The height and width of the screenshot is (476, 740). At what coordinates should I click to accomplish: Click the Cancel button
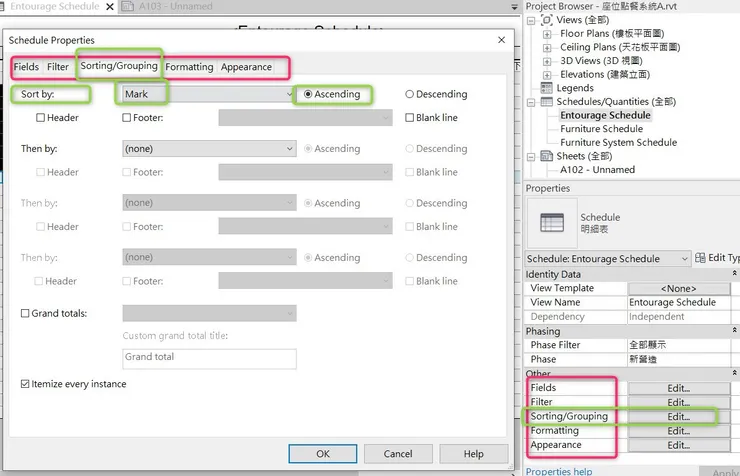(398, 454)
